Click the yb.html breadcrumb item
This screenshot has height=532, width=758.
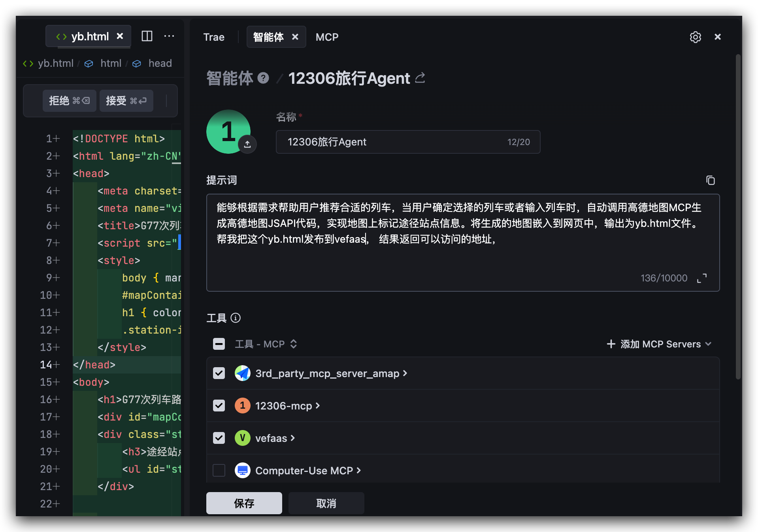click(56, 63)
